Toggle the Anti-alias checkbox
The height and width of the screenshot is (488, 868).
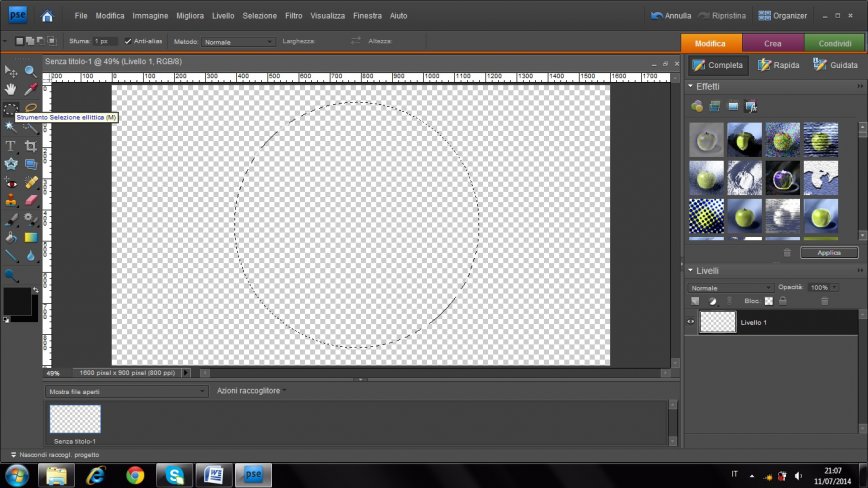pos(128,41)
